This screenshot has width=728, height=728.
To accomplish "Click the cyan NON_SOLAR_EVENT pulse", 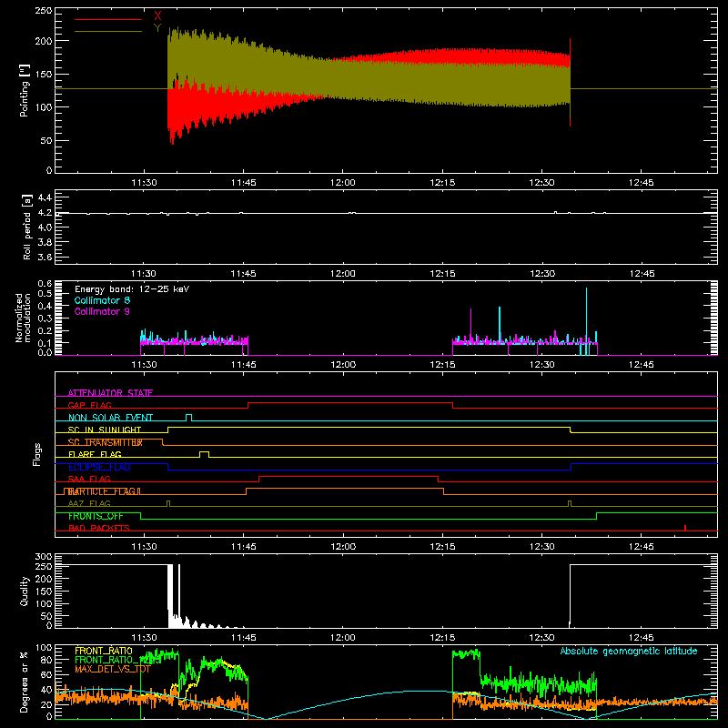I will (x=189, y=418).
